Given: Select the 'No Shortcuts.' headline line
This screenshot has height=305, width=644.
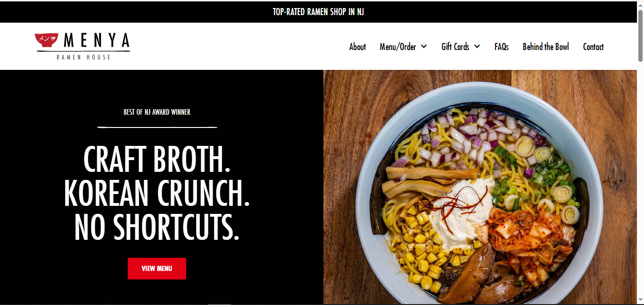Looking at the screenshot, I should coord(157,227).
